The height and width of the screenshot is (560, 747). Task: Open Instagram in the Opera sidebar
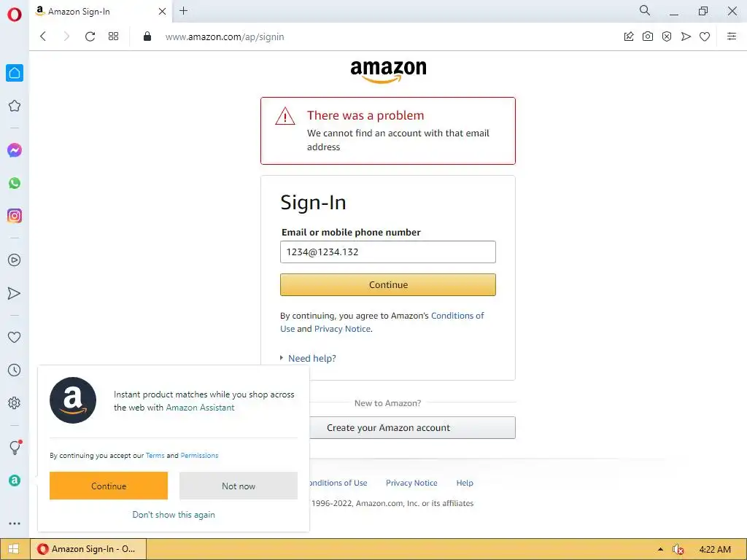(15, 216)
